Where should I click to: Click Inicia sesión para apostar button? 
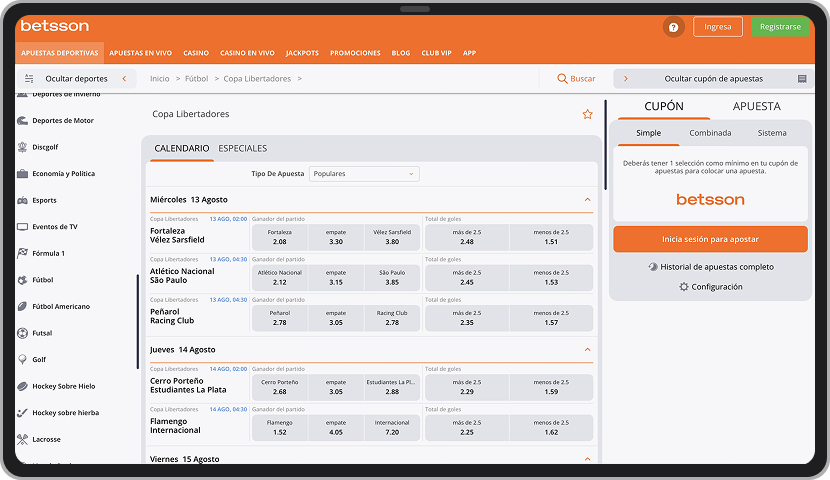coord(710,239)
